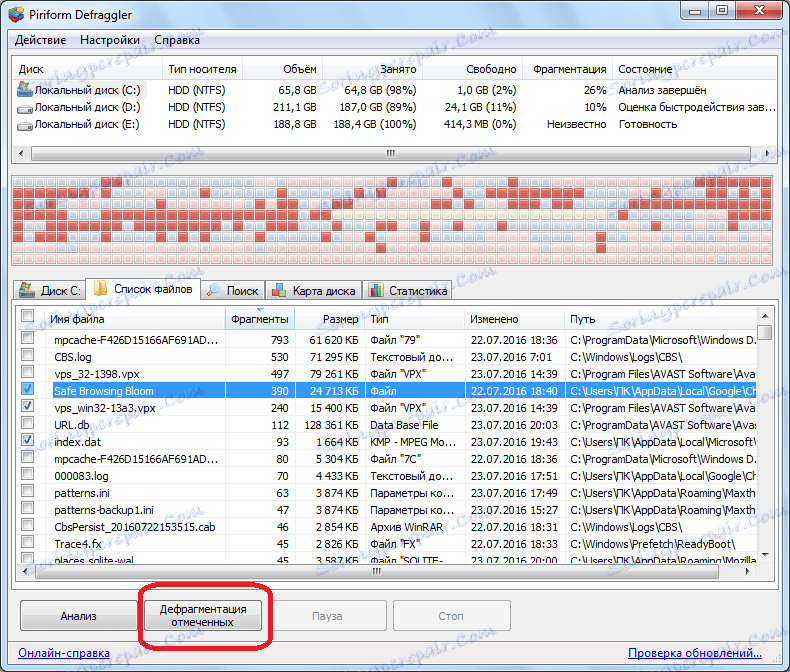Click the Local disk (D:) drive icon

click(x=25, y=108)
